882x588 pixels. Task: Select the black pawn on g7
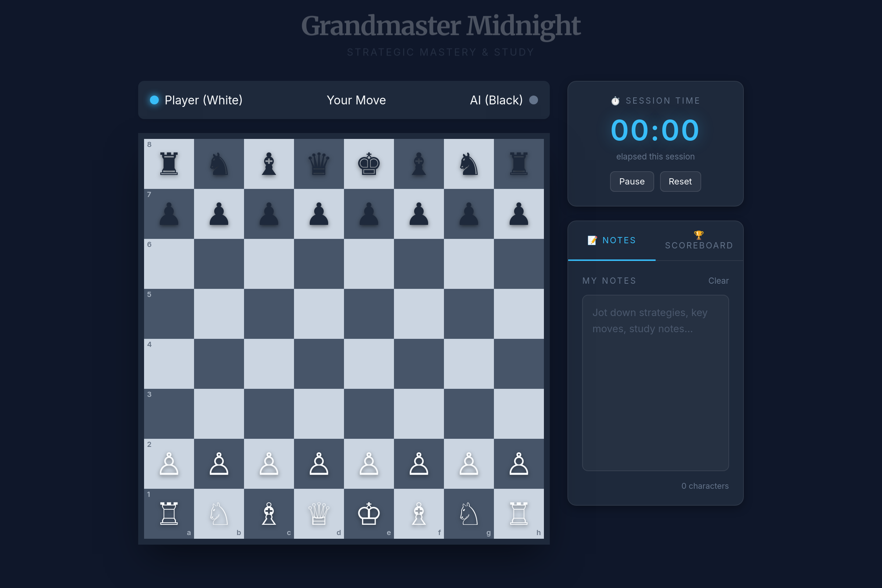[469, 214]
